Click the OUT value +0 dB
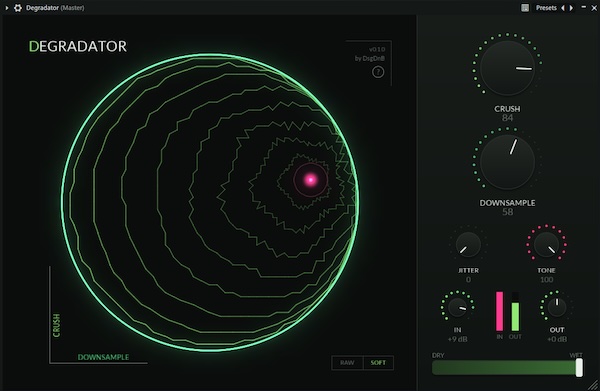The width and height of the screenshot is (600, 391). (x=557, y=339)
